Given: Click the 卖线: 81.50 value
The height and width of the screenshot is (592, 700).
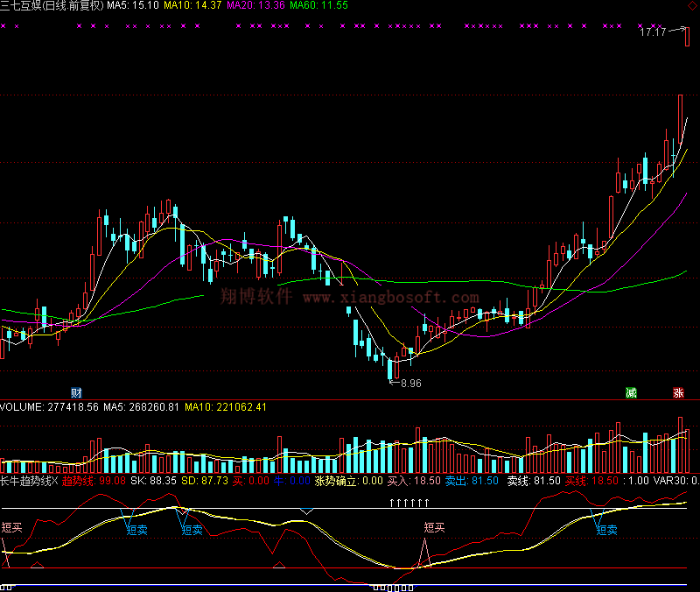Looking at the screenshot, I should 534,481.
